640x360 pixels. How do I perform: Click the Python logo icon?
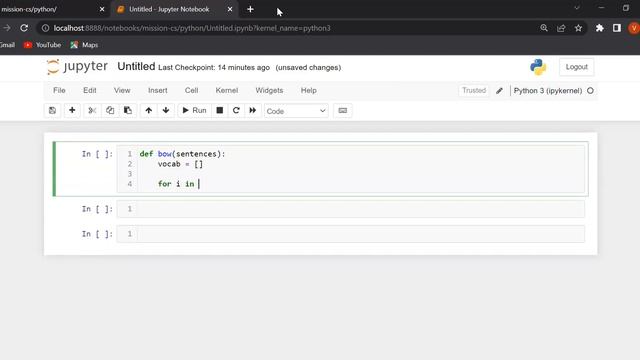pyautogui.click(x=538, y=67)
